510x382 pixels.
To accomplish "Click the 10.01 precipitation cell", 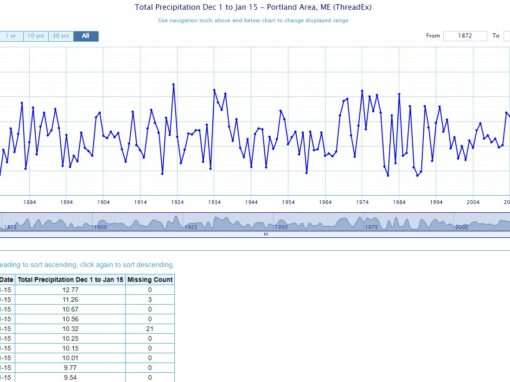I will (70, 358).
